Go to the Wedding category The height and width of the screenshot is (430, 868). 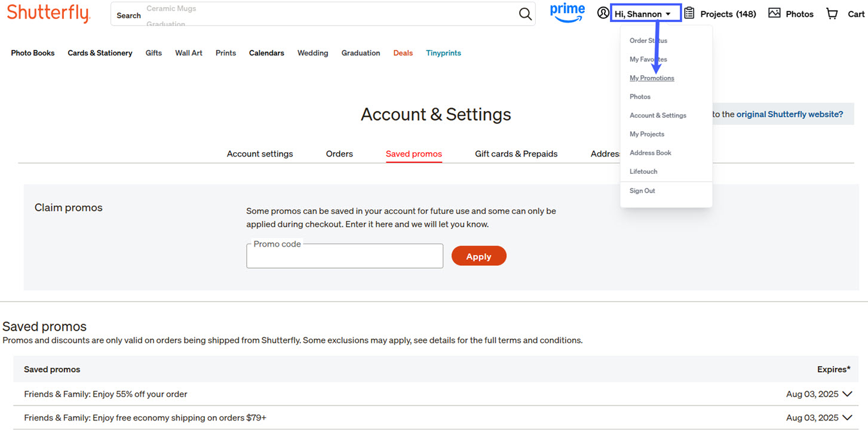point(312,53)
